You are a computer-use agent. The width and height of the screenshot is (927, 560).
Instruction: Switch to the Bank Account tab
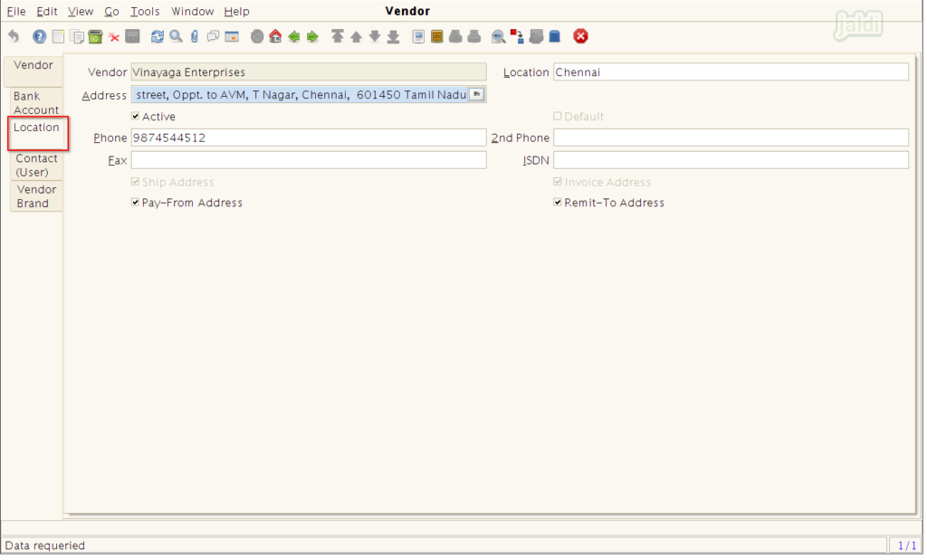click(36, 102)
